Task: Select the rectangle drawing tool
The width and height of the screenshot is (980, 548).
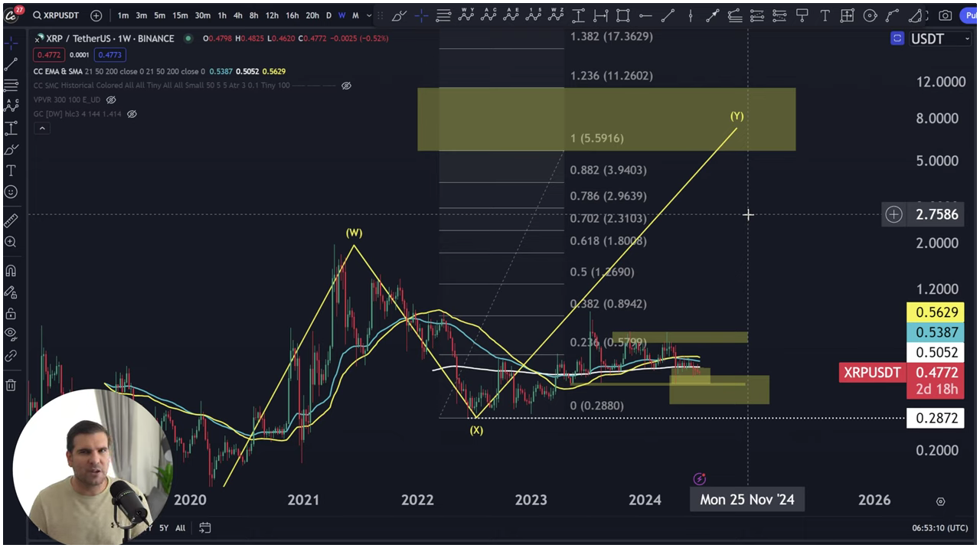Action: [x=623, y=15]
